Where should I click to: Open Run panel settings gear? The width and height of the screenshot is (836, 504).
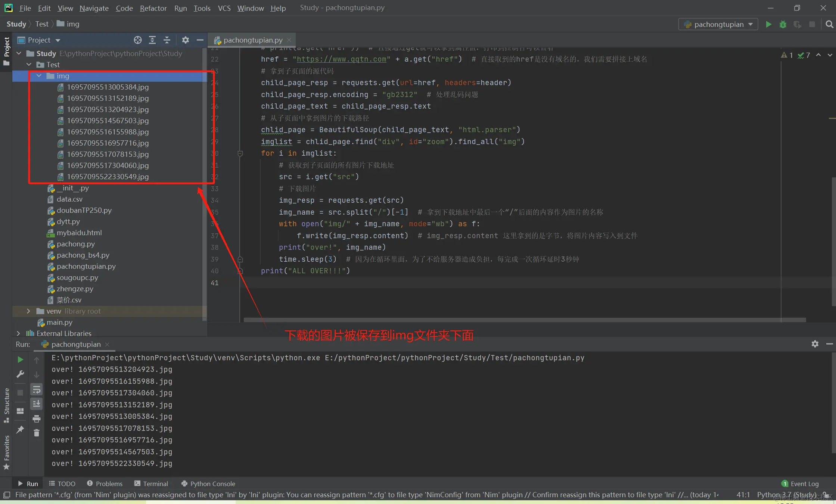pos(815,344)
